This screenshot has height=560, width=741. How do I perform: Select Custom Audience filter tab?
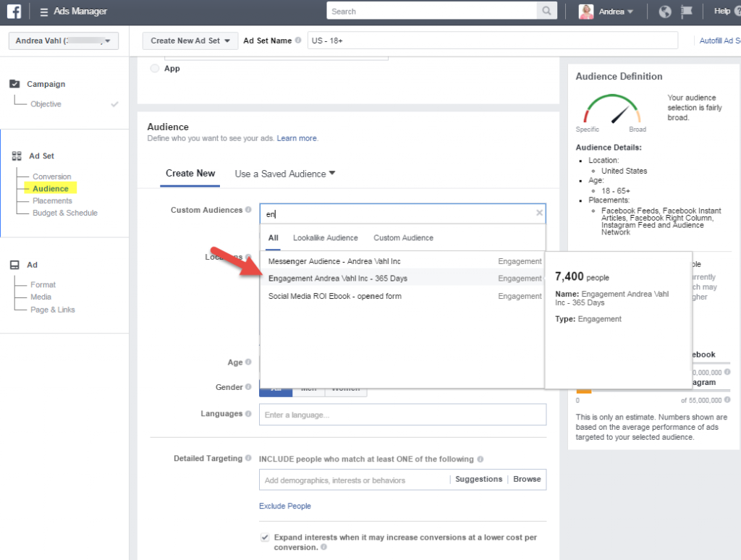pyautogui.click(x=403, y=238)
